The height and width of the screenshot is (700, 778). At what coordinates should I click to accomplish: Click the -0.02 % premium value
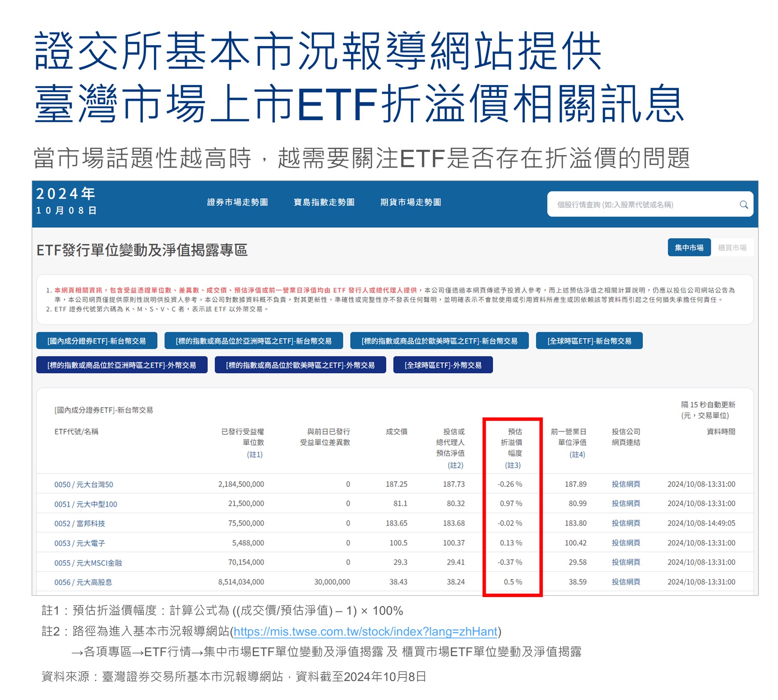[x=510, y=523]
